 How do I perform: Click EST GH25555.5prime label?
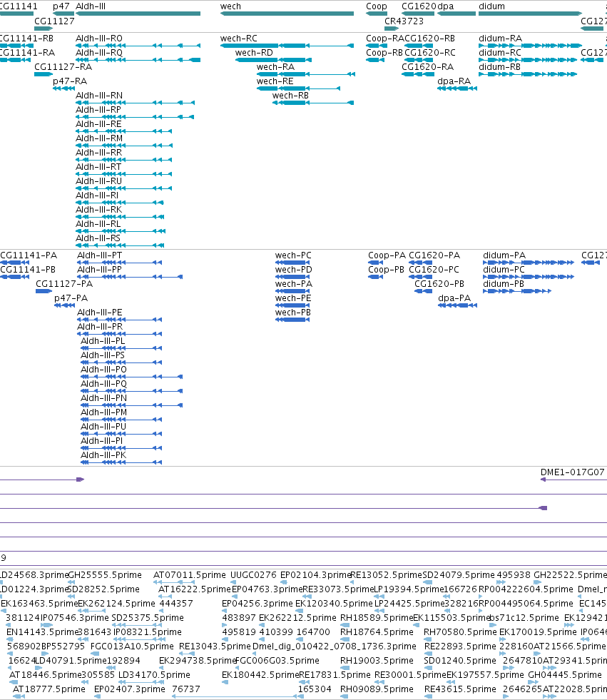[105, 575]
